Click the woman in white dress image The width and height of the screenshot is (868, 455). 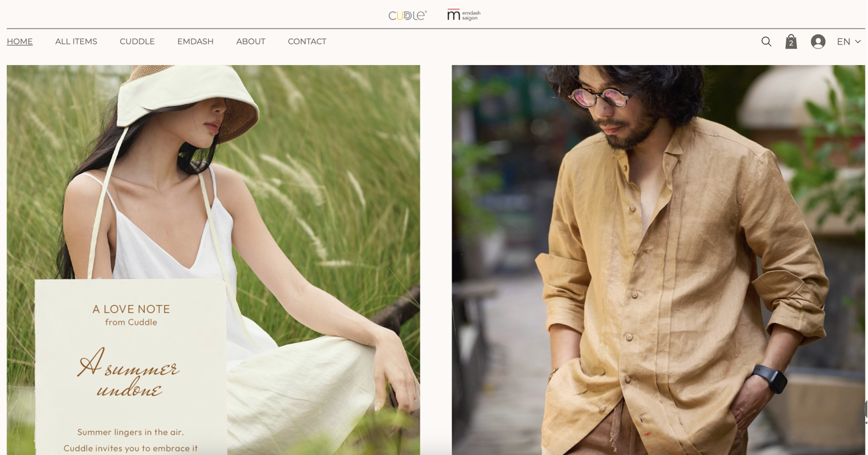214,260
